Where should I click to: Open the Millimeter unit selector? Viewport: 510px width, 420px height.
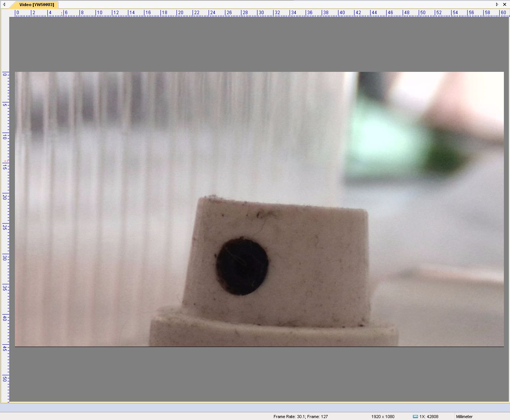click(464, 417)
